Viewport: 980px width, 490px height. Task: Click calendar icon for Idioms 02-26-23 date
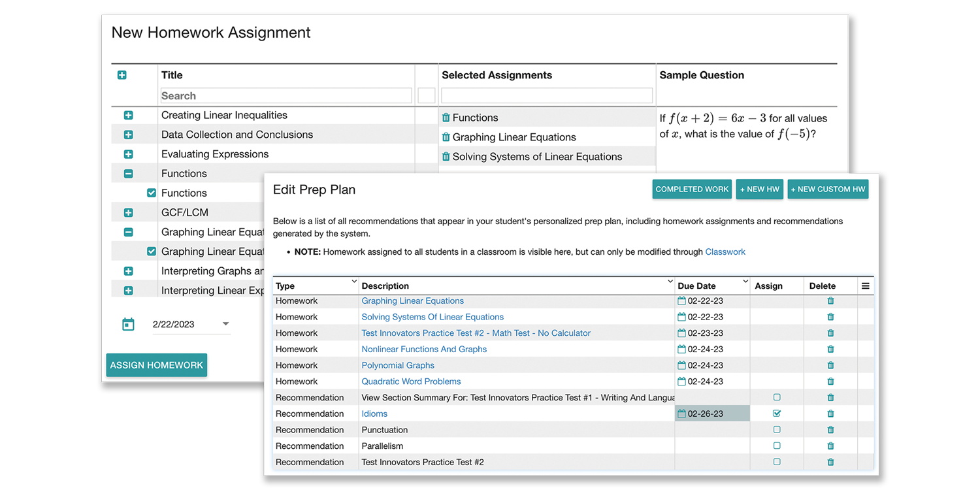click(x=682, y=414)
